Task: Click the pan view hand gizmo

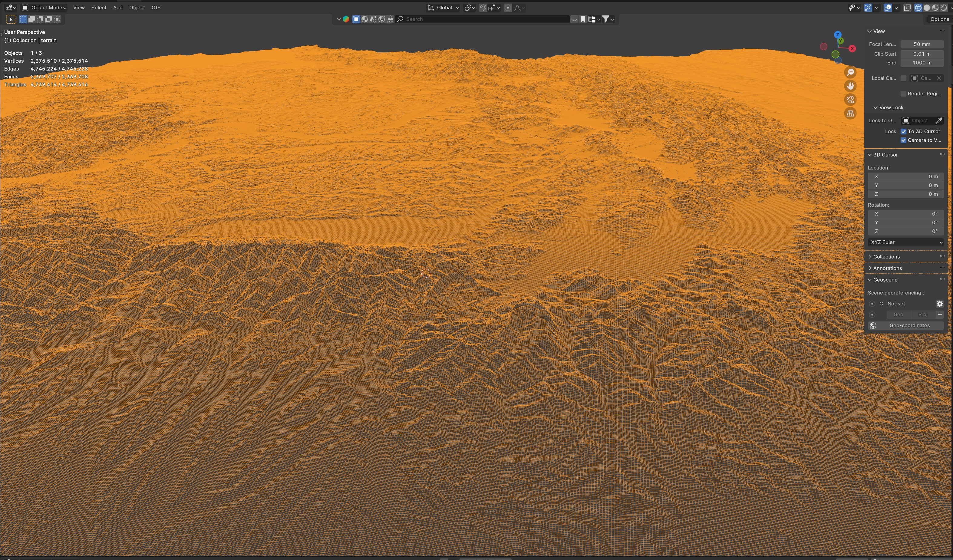Action: [x=850, y=86]
